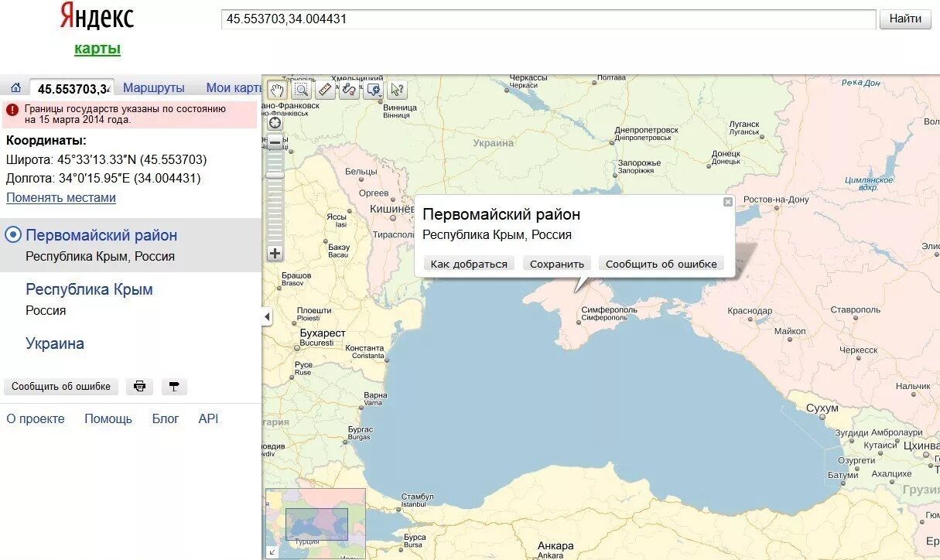The width and height of the screenshot is (940, 560).
Task: Click the locate-me compass button
Action: (x=275, y=123)
